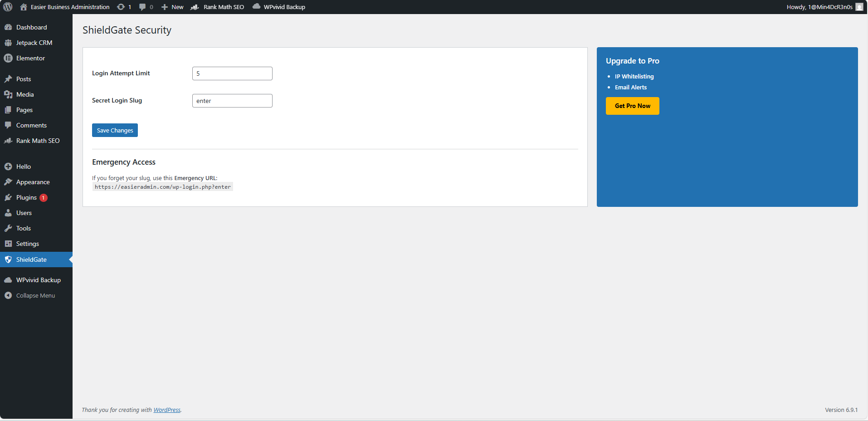Image resolution: width=868 pixels, height=421 pixels.
Task: Click the Elementor icon in the sidebar
Action: [x=8, y=58]
